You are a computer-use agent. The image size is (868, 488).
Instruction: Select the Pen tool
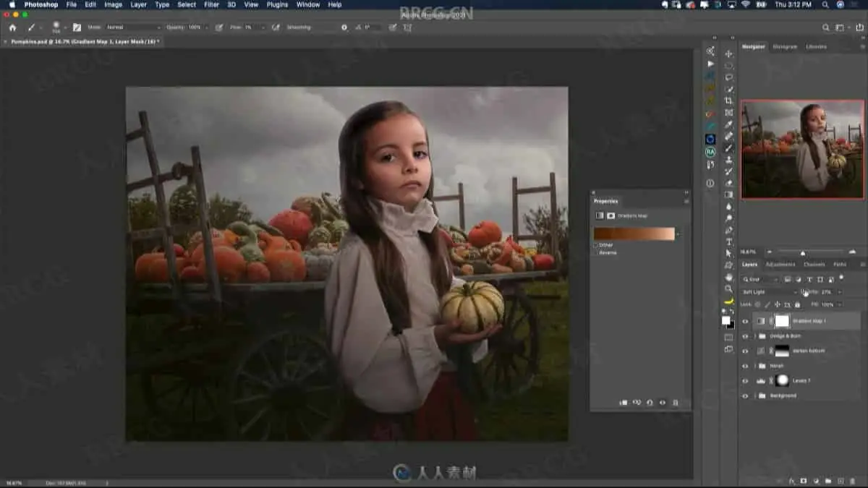[x=728, y=230]
